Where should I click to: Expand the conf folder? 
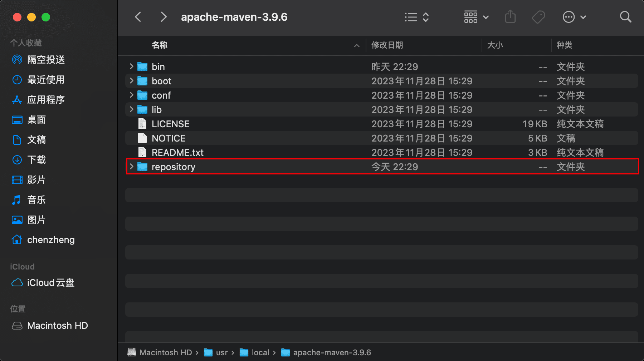point(131,95)
